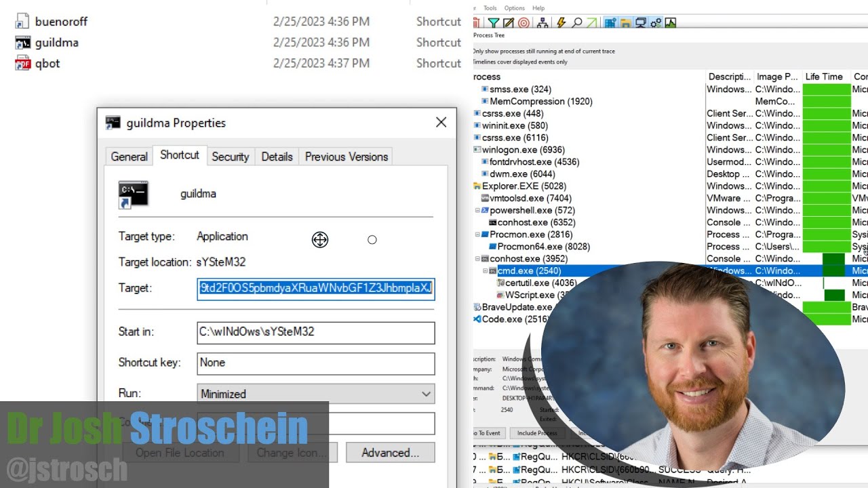Collapse the powershell.exe (572) tree node
The image size is (868, 488).
pyautogui.click(x=477, y=211)
